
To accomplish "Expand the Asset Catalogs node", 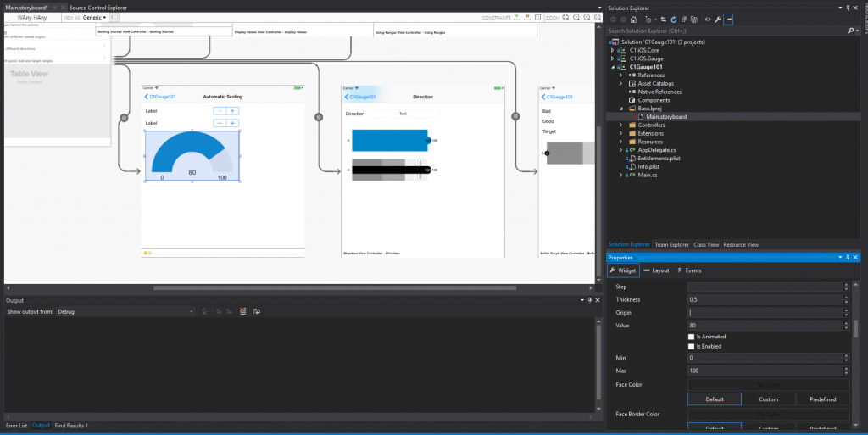I will [x=621, y=84].
